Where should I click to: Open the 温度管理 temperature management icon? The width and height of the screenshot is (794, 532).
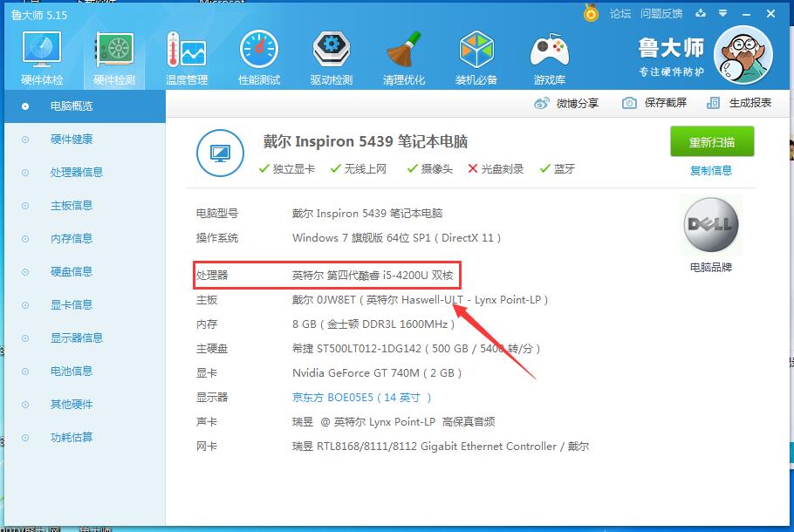(187, 58)
